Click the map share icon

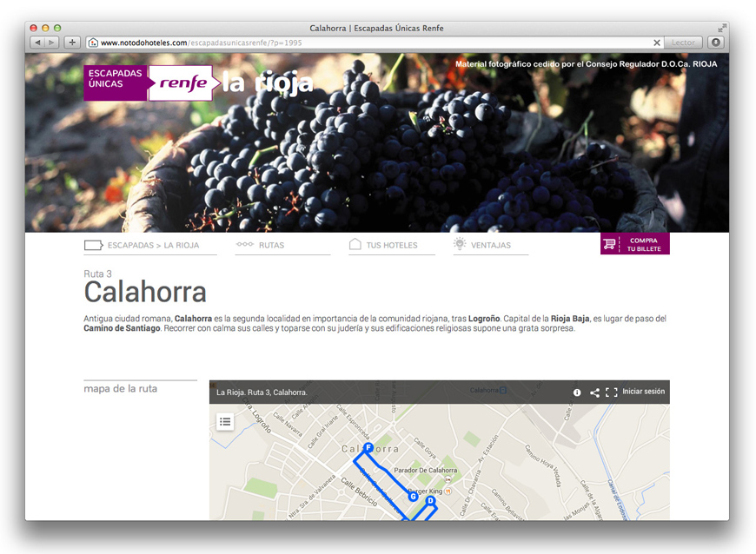point(594,392)
